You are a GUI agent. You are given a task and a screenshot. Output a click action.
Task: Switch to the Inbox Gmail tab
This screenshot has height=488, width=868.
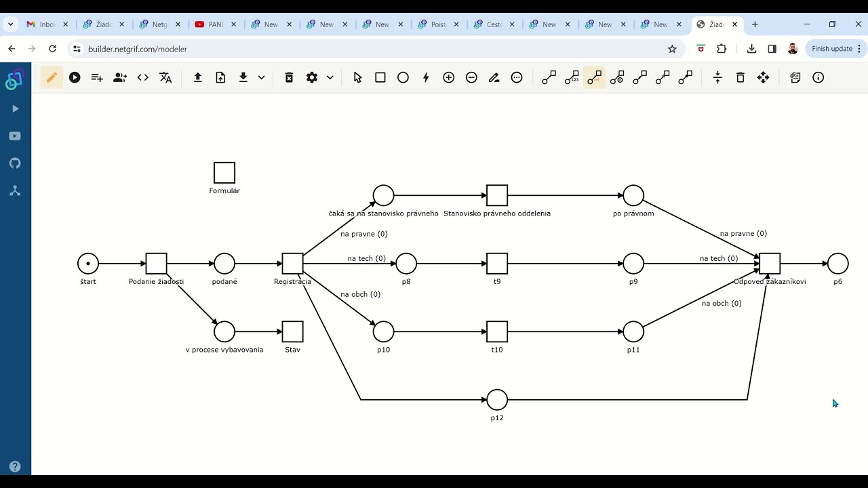tap(47, 24)
